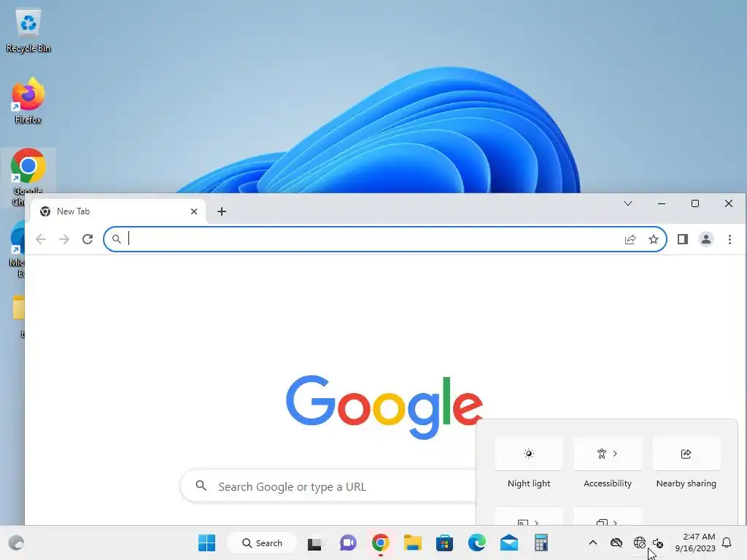The image size is (747, 560).
Task: Select the Recycle Bin desktop icon
Action: pyautogui.click(x=28, y=31)
